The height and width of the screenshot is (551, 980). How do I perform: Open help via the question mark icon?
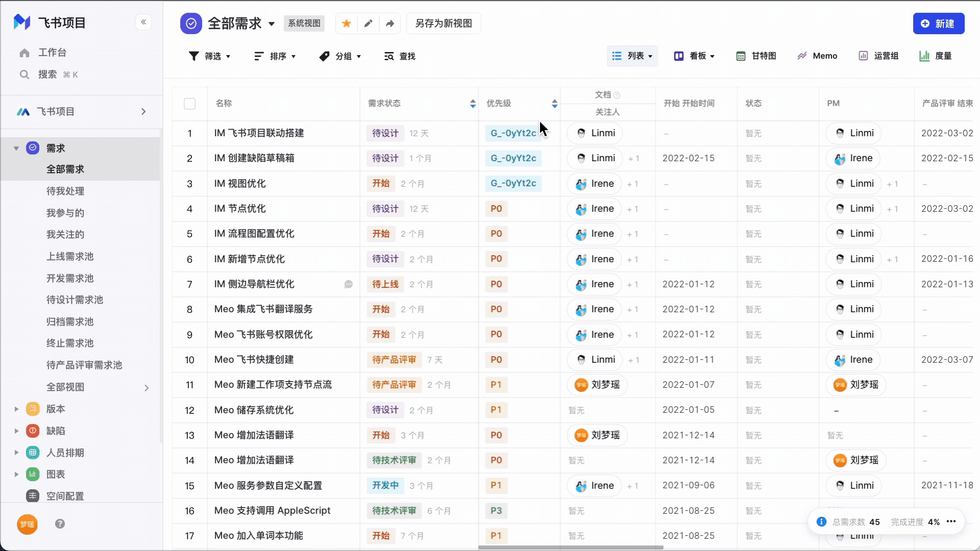click(60, 524)
